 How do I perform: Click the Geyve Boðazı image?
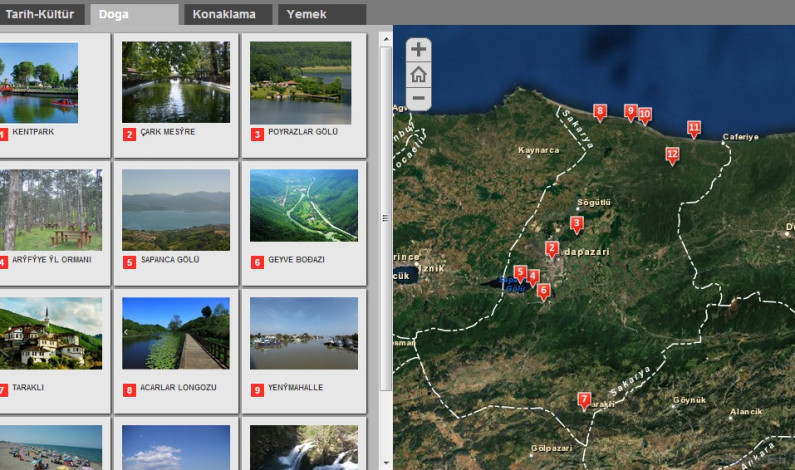(303, 206)
